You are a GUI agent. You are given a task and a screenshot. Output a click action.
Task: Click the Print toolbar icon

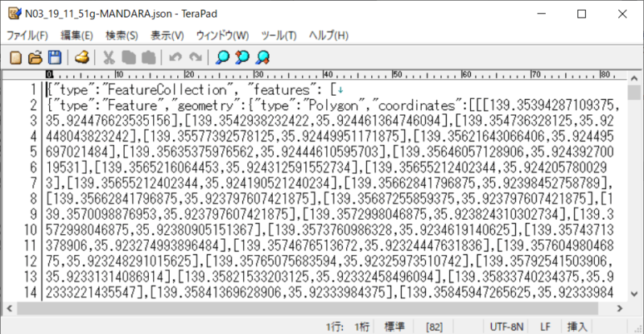82,57
